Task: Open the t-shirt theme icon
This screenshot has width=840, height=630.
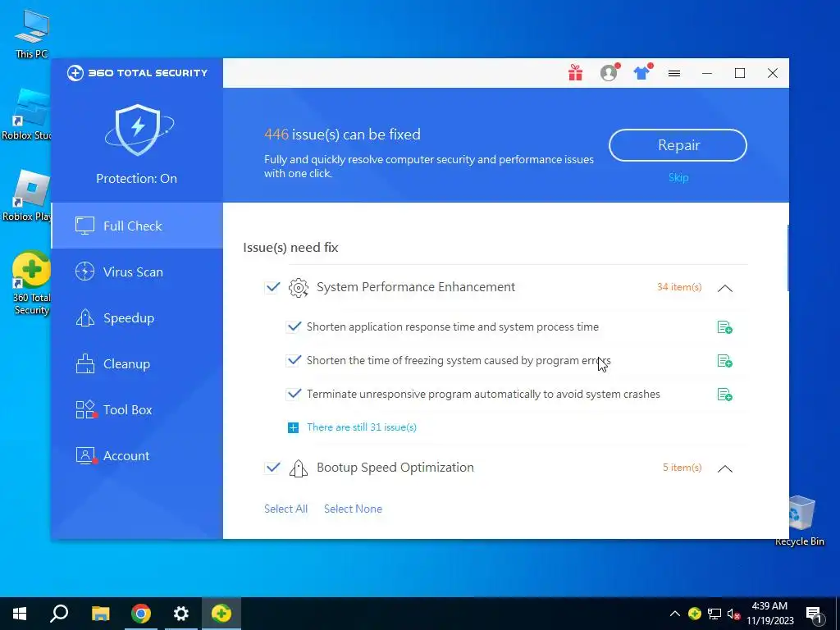Action: (x=641, y=73)
